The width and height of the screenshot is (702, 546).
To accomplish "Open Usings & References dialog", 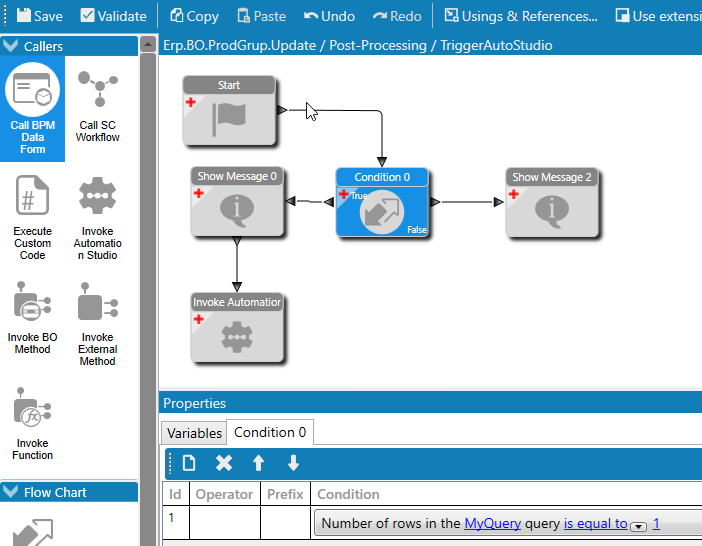I will tap(521, 16).
